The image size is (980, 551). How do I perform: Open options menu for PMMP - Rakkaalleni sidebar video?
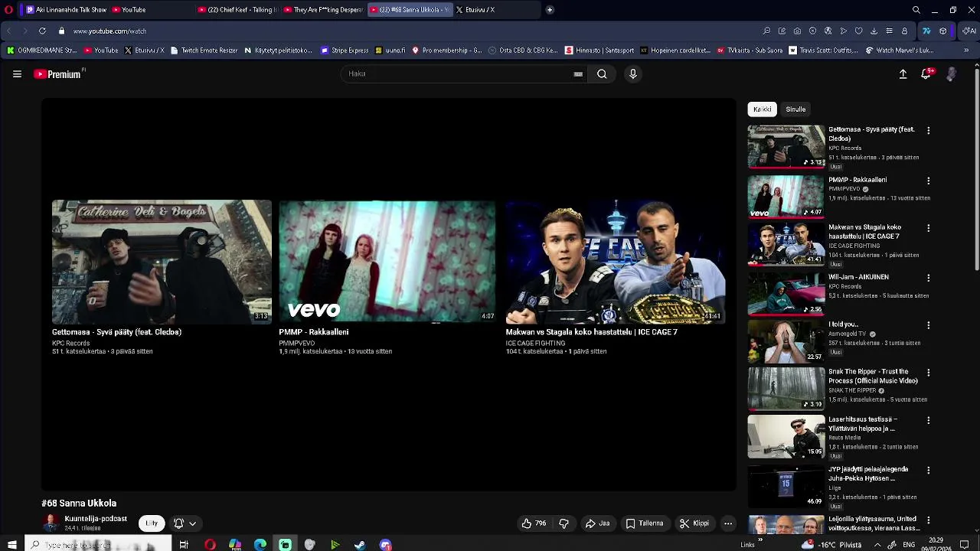click(928, 181)
